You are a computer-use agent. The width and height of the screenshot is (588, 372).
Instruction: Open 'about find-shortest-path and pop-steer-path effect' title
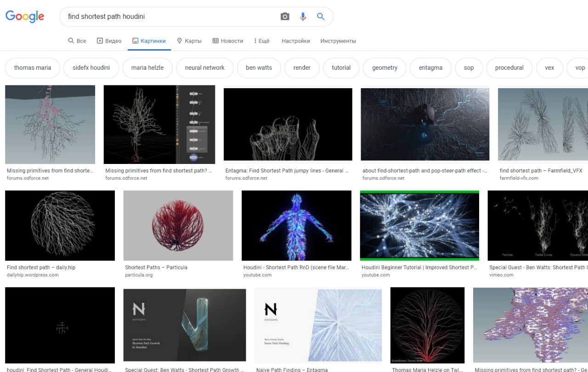tap(425, 171)
